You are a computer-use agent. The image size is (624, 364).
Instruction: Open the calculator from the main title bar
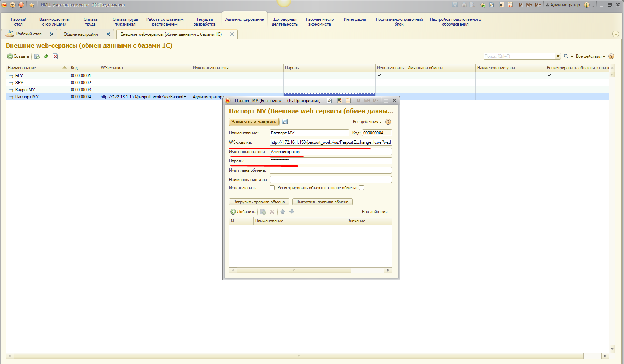pos(501,5)
